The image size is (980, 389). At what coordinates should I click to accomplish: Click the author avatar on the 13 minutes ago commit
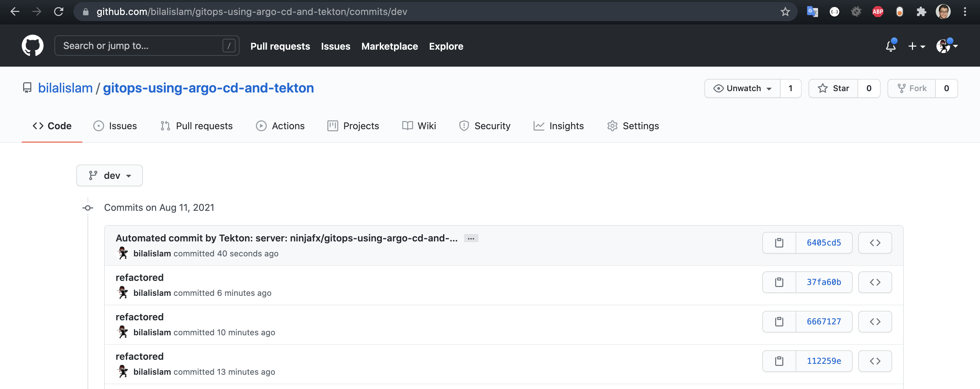[x=122, y=372]
